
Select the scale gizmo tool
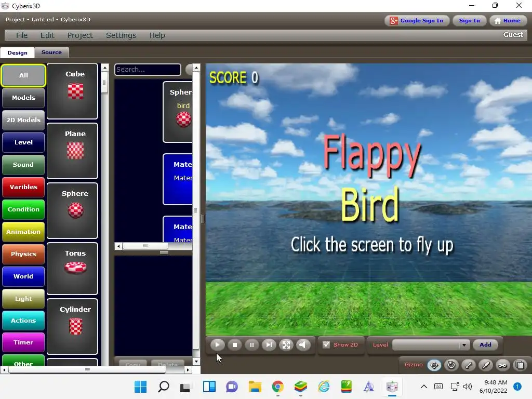(469, 365)
